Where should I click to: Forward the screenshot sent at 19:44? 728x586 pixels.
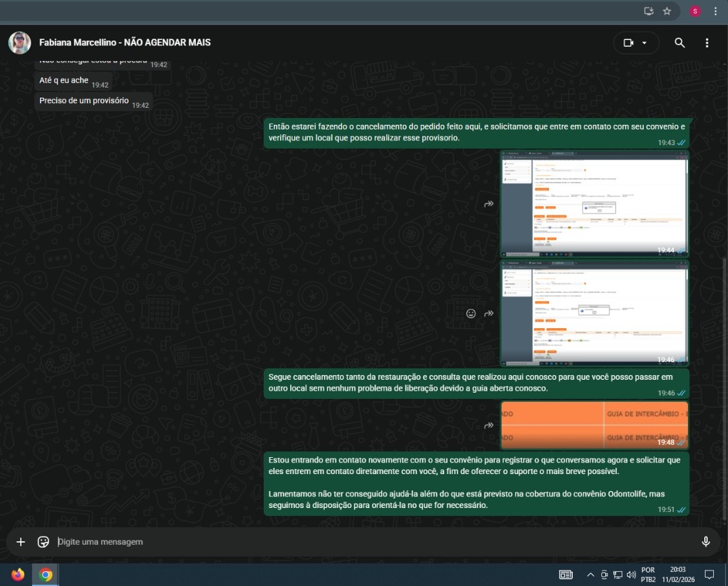point(489,203)
